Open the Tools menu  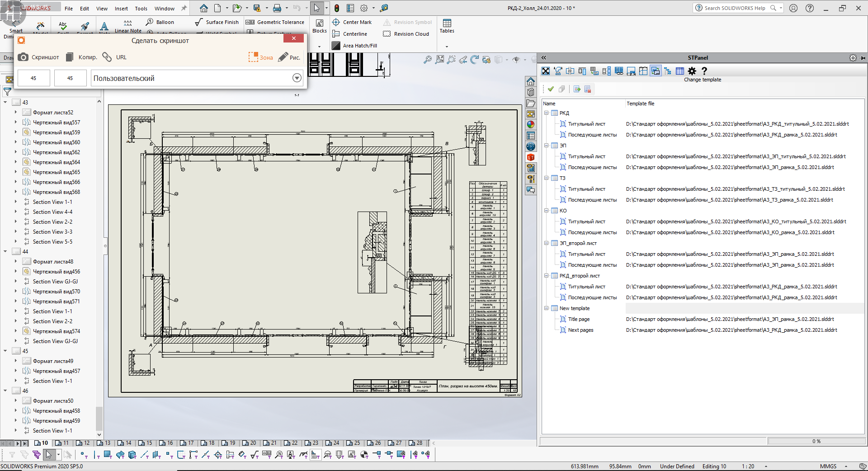141,9
